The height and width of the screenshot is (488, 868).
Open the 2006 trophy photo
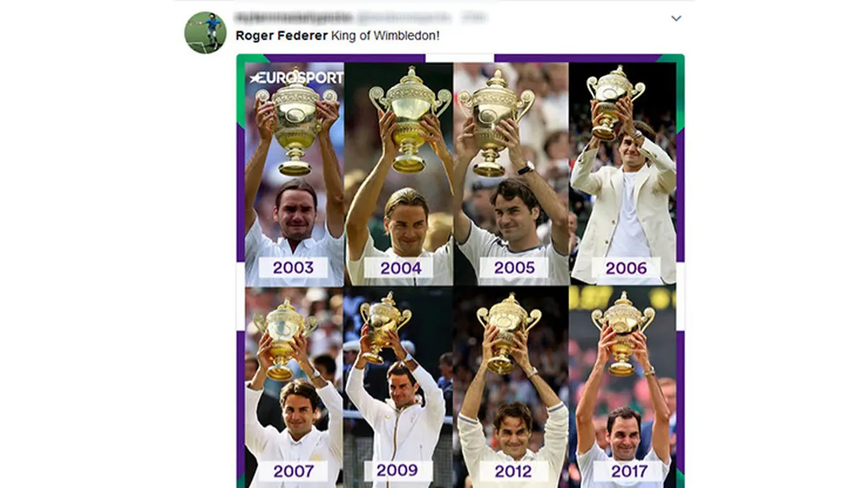[x=623, y=174]
